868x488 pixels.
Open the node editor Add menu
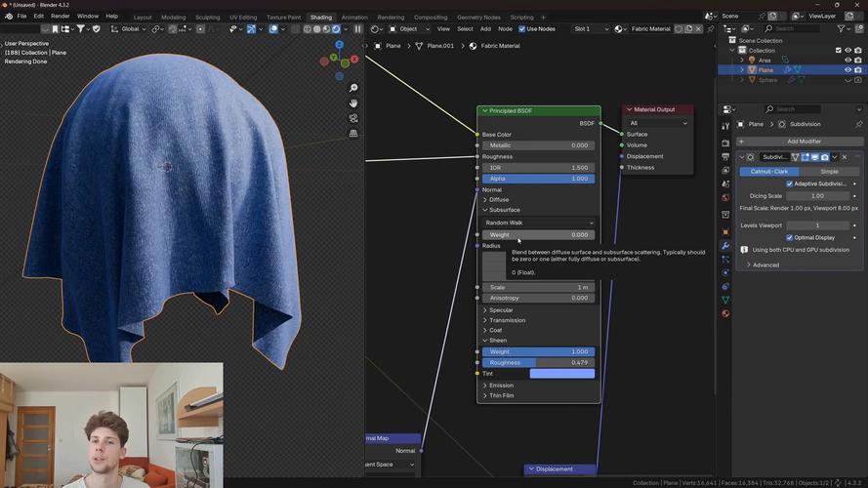coord(485,28)
